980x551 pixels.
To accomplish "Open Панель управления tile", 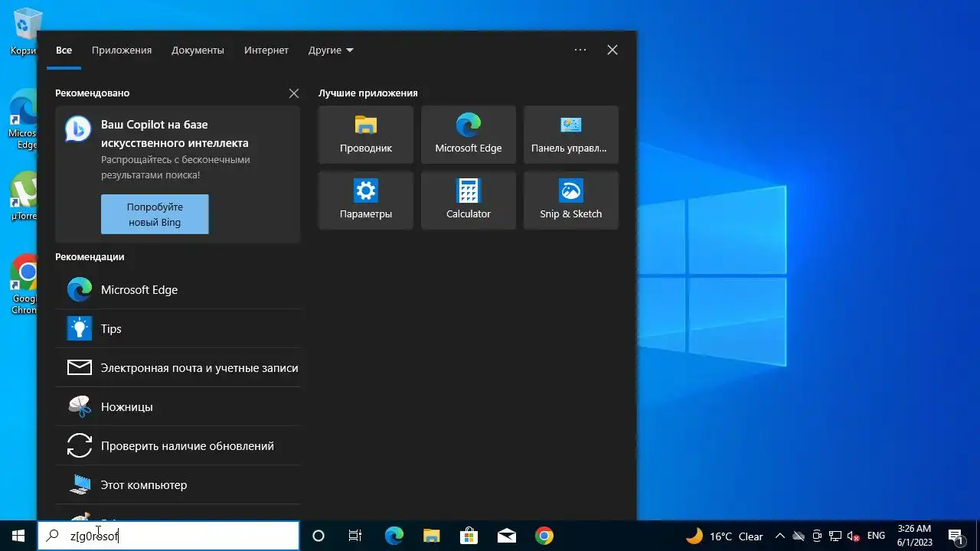I will [571, 135].
